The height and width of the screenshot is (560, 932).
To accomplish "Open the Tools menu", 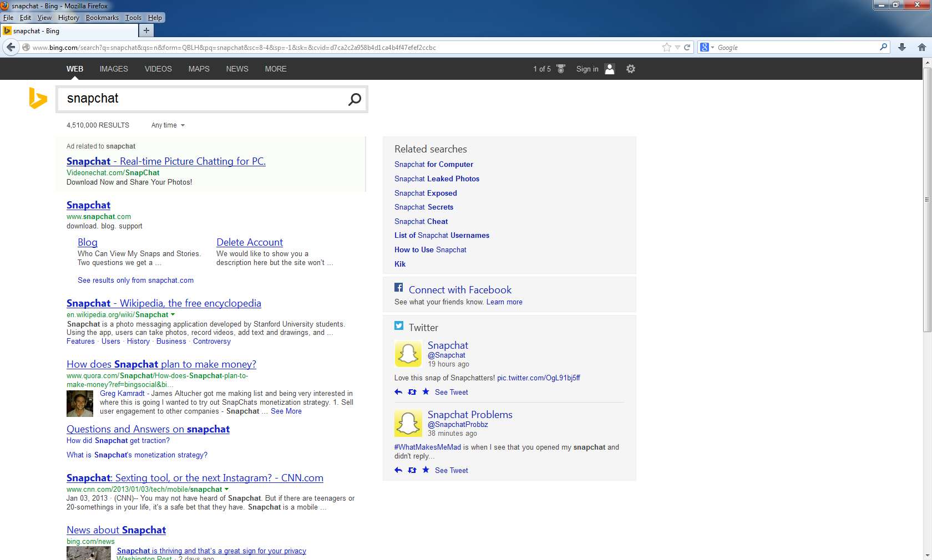I will [133, 18].
